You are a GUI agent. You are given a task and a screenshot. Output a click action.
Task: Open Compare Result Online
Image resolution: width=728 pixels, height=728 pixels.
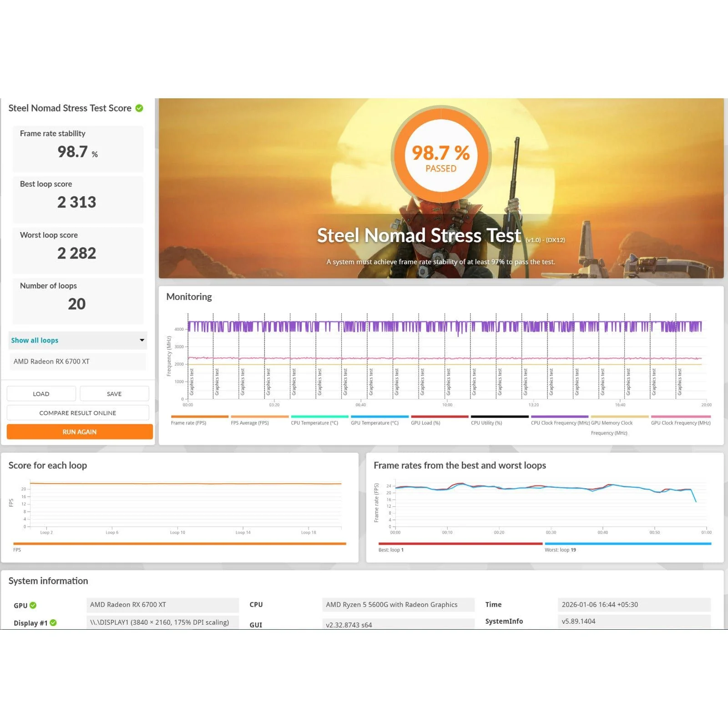(78, 413)
